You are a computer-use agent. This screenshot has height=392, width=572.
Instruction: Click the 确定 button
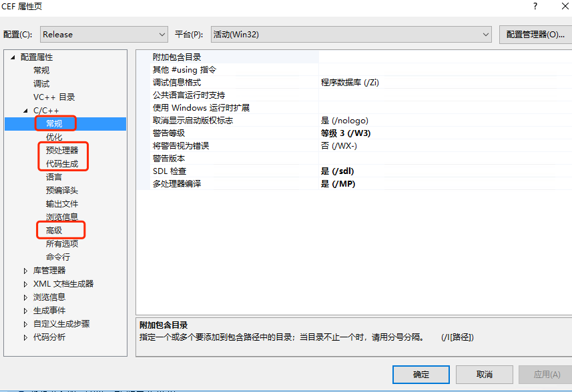pos(420,374)
